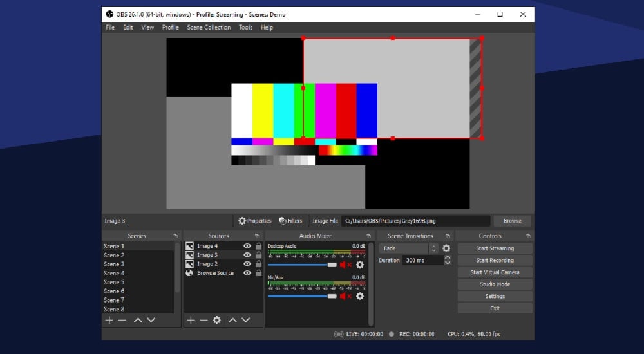Open the Scene Transitions gear settings
Screen dimensions: 644x354
(x=446, y=248)
